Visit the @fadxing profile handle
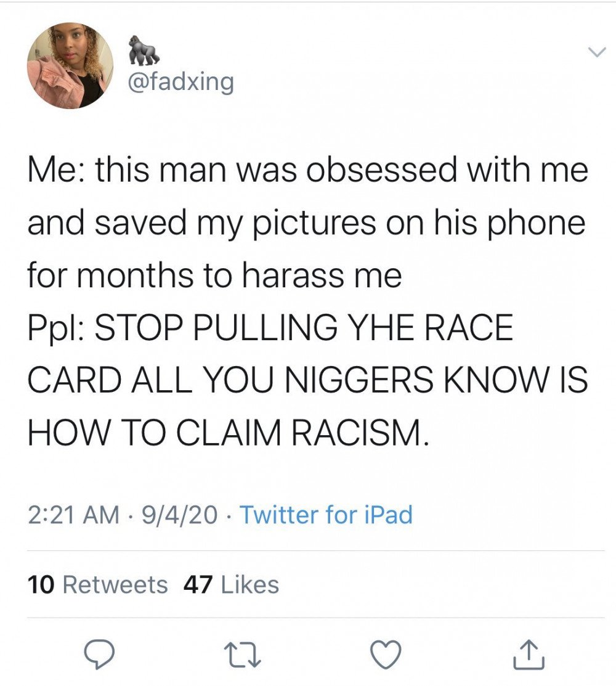 pyautogui.click(x=181, y=82)
